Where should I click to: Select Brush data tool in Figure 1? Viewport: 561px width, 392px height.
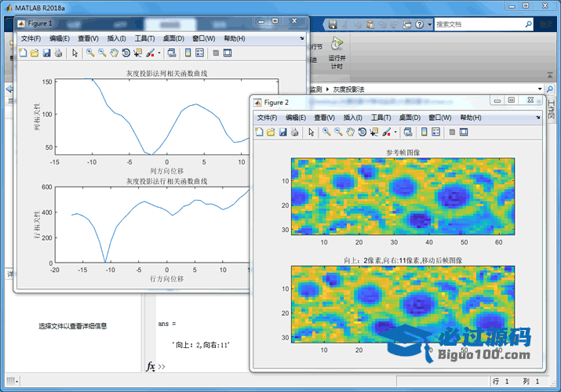pos(150,53)
